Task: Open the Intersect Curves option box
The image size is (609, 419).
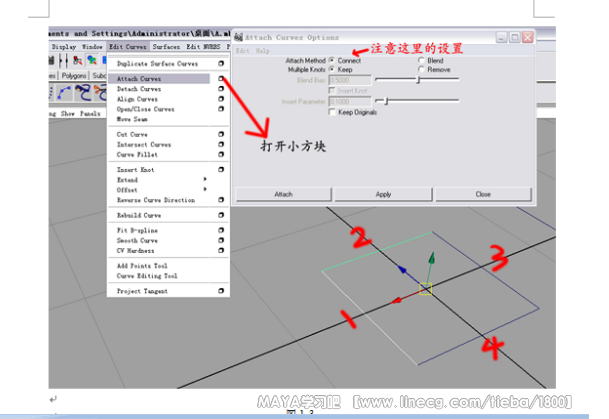Action: (221, 144)
